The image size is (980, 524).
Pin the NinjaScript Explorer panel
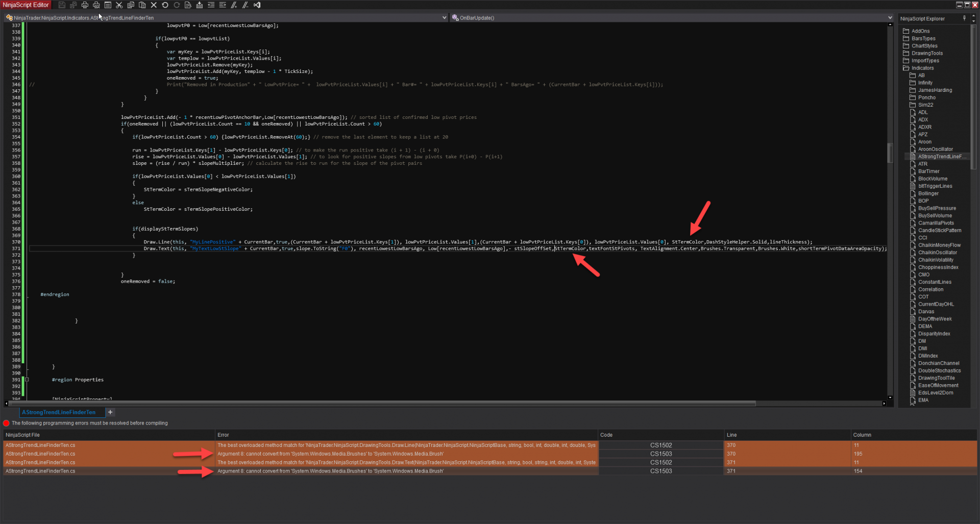(x=964, y=18)
